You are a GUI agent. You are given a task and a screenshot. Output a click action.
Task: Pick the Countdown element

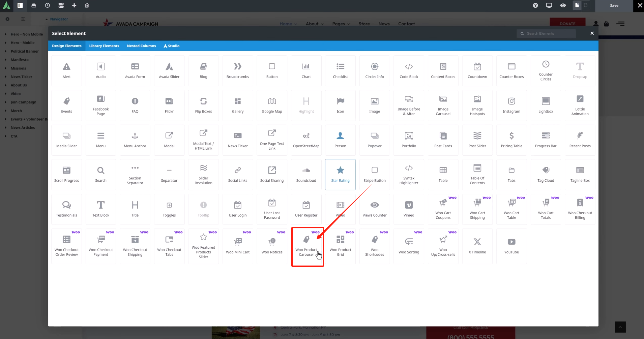click(x=477, y=71)
